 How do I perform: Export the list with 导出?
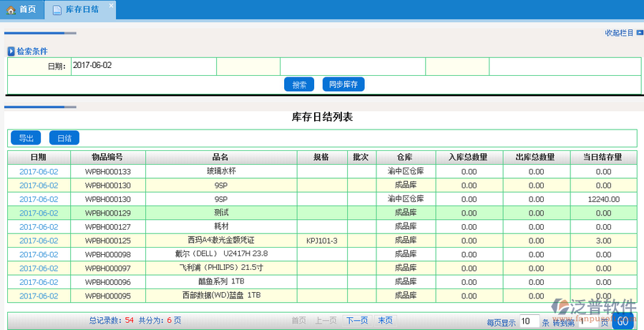(x=26, y=138)
